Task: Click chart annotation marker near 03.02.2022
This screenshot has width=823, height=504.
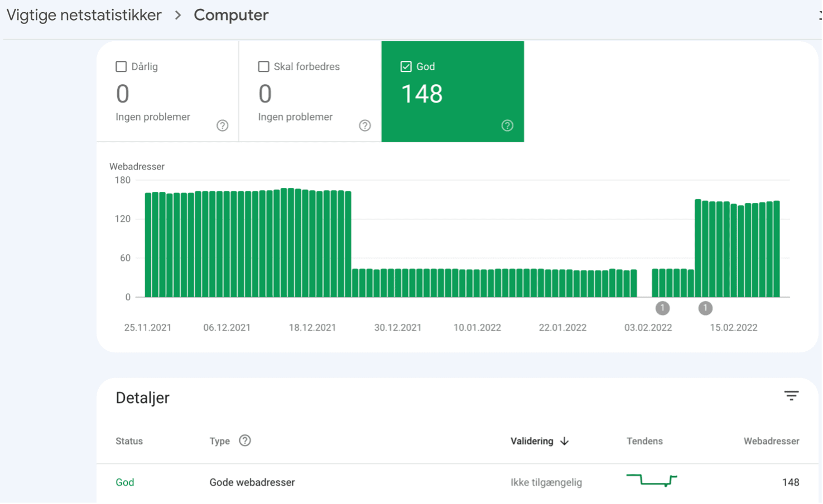Action: (x=662, y=308)
